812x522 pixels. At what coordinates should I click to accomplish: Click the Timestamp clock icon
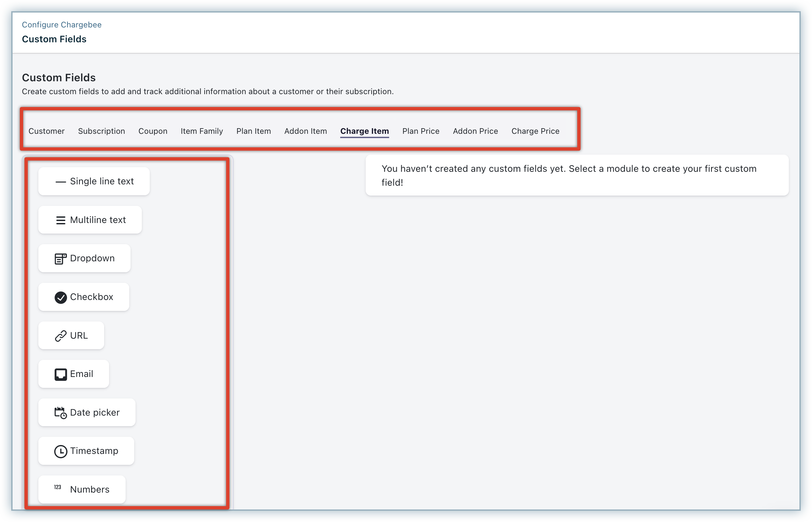coord(61,452)
